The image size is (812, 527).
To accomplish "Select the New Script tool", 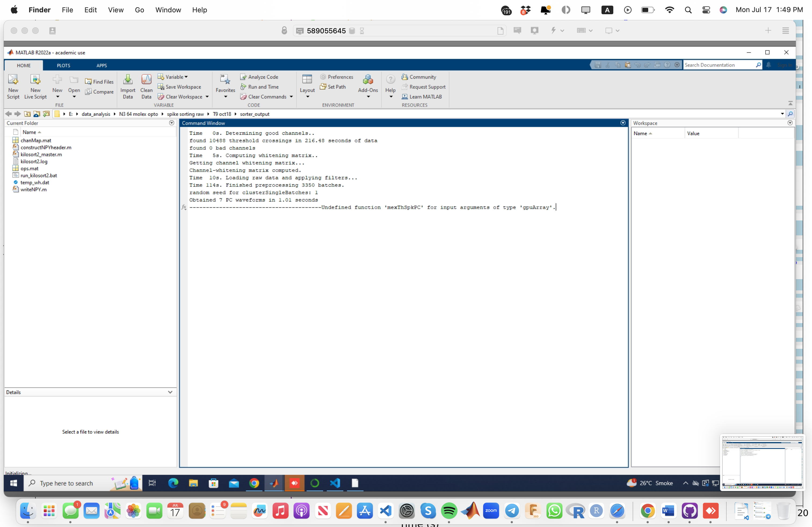I will tap(13, 86).
